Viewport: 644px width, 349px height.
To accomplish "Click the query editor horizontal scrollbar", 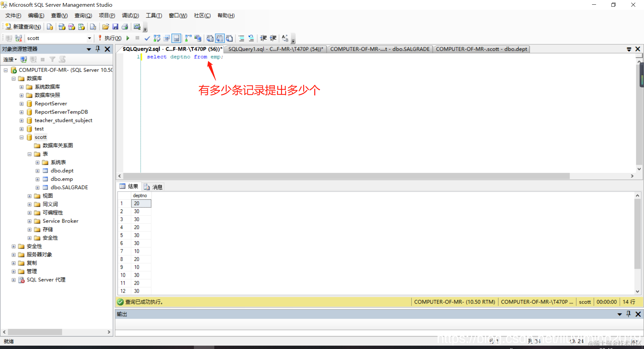I will pos(346,176).
